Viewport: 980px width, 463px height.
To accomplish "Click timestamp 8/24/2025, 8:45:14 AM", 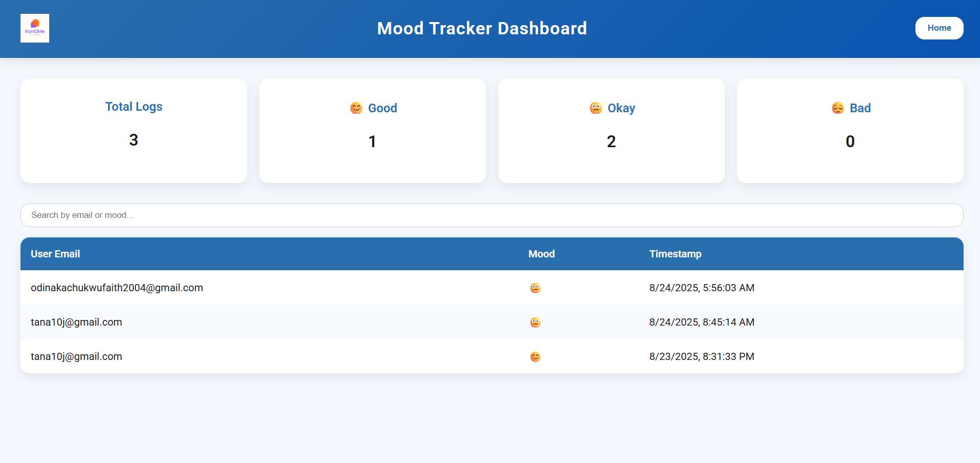I will [x=702, y=322].
